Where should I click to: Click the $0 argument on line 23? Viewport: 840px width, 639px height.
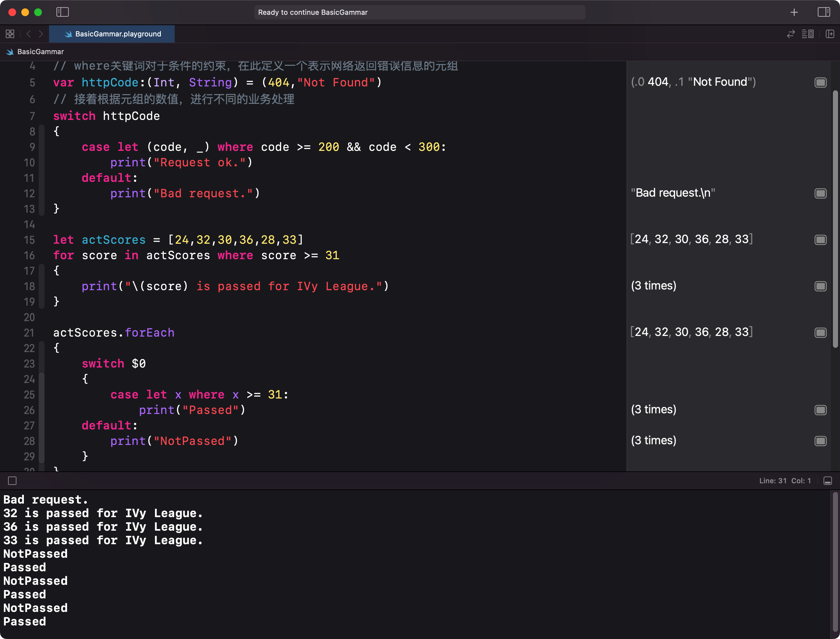138,364
